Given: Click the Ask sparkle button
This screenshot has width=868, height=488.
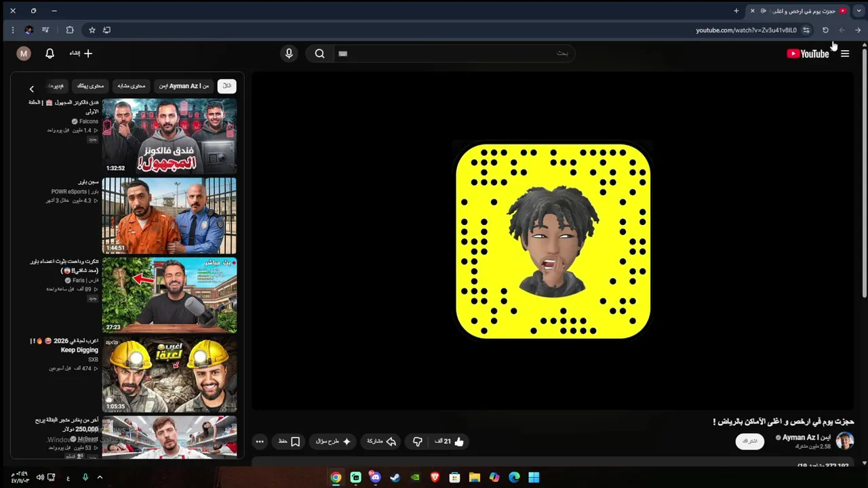Looking at the screenshot, I should [x=333, y=441].
